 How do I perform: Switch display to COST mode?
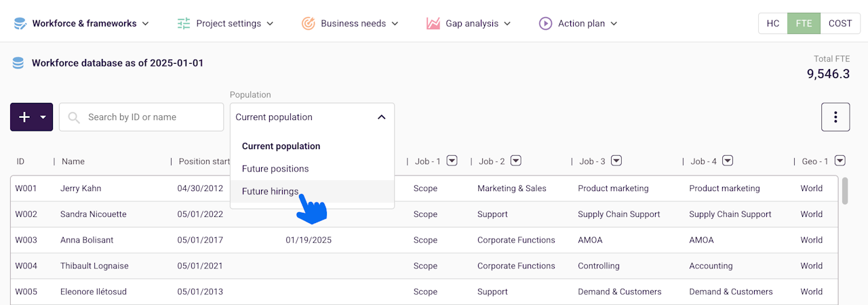tap(840, 23)
